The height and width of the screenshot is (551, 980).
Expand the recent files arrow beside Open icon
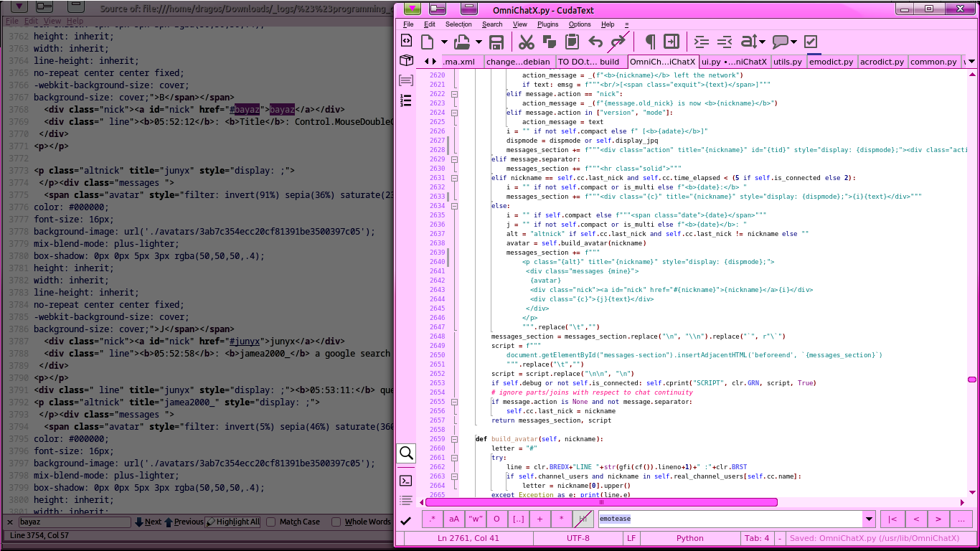(479, 42)
